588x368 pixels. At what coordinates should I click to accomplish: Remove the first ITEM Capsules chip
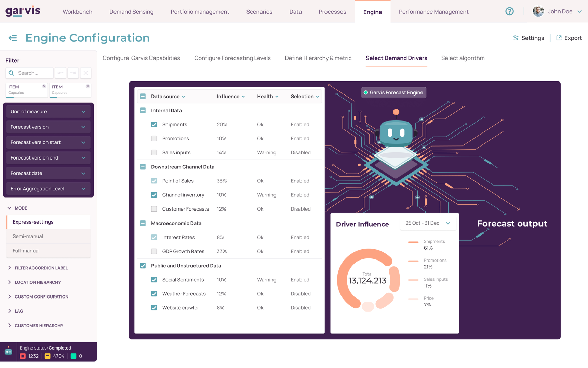click(44, 86)
